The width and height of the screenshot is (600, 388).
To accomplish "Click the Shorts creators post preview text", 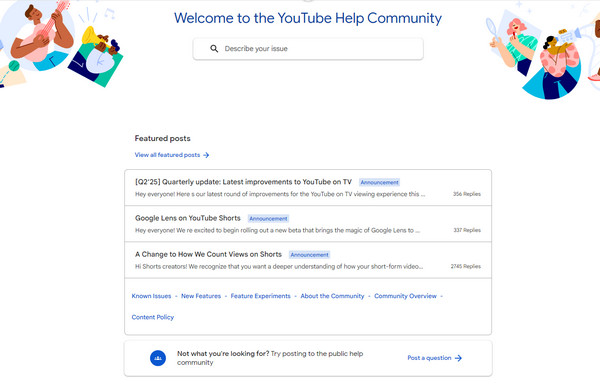I will (279, 266).
